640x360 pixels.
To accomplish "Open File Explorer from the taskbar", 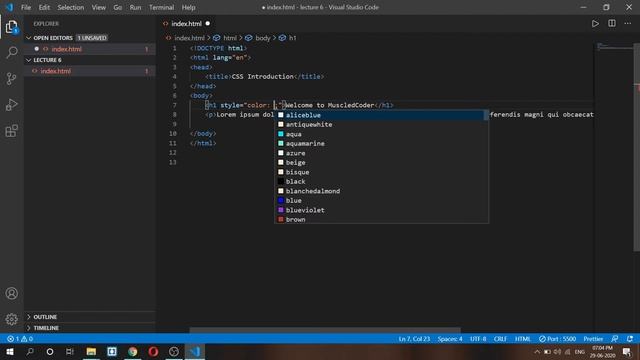I will tap(91, 351).
